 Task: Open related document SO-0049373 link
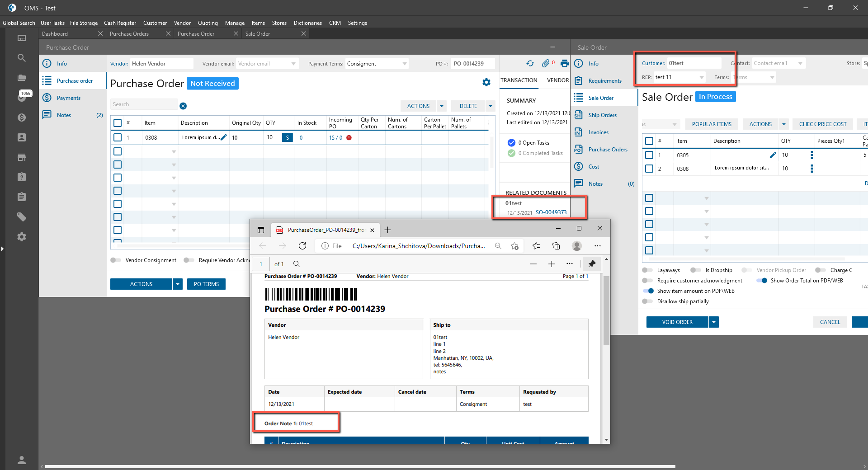(x=551, y=212)
